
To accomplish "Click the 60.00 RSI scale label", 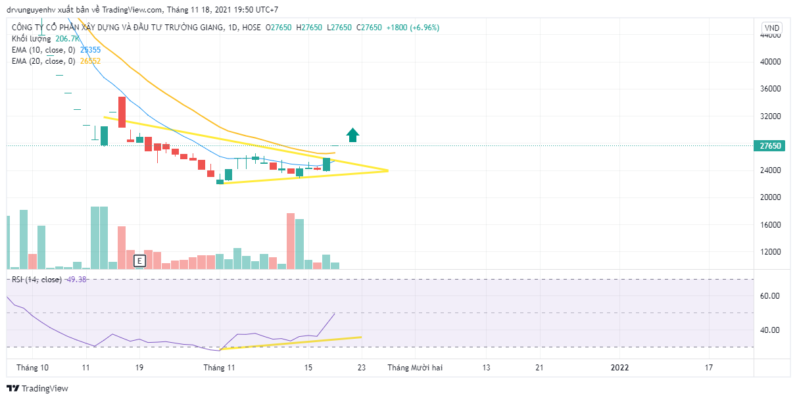I will pos(770,296).
